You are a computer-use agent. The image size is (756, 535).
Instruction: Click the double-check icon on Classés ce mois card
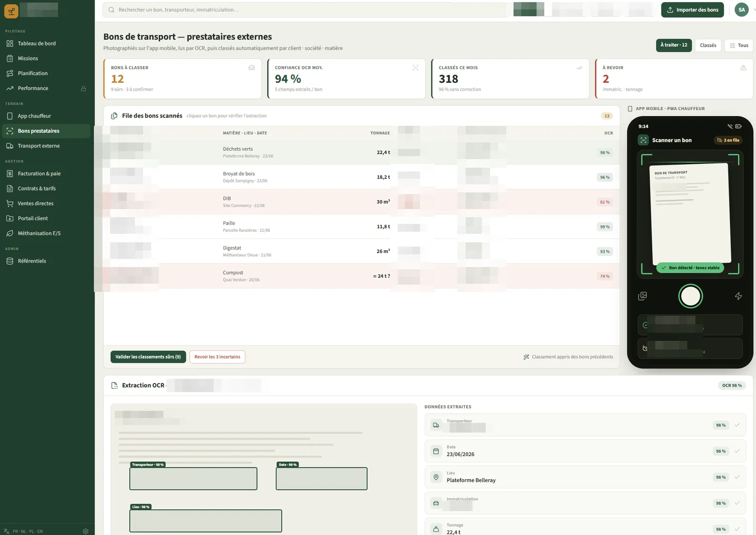pyautogui.click(x=579, y=68)
